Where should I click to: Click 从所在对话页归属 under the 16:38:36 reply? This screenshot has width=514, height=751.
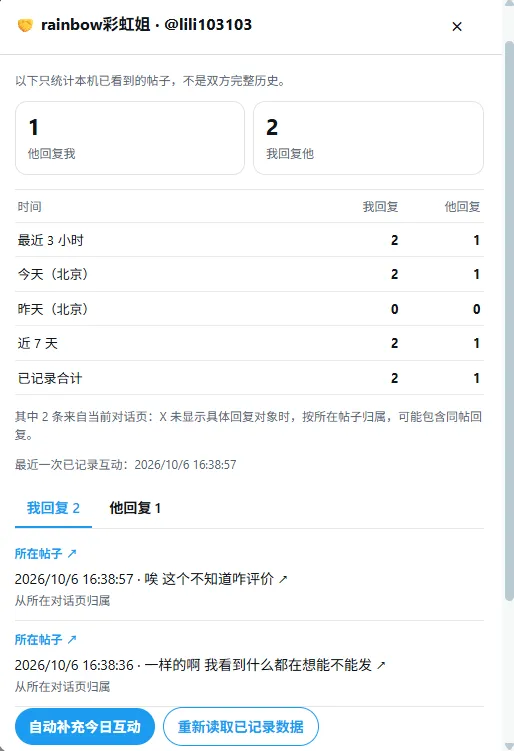(x=63, y=687)
